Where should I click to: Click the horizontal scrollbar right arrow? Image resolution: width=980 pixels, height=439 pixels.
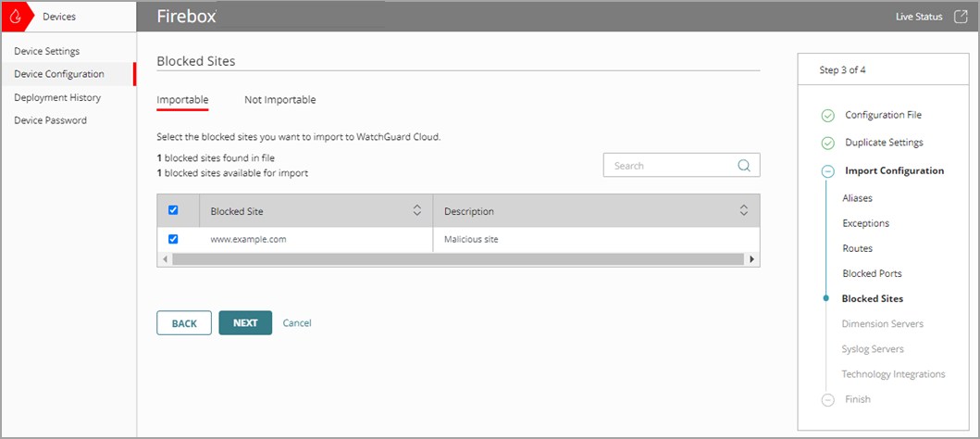tap(751, 259)
